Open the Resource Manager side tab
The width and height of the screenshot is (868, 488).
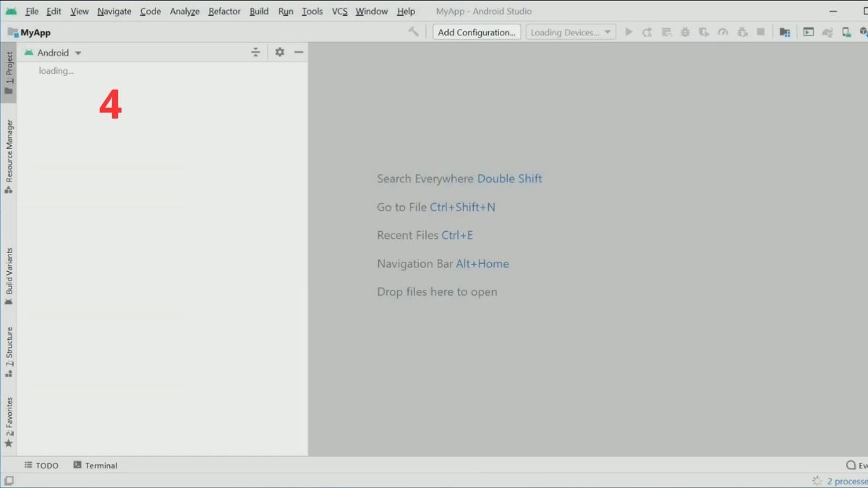coord(9,156)
